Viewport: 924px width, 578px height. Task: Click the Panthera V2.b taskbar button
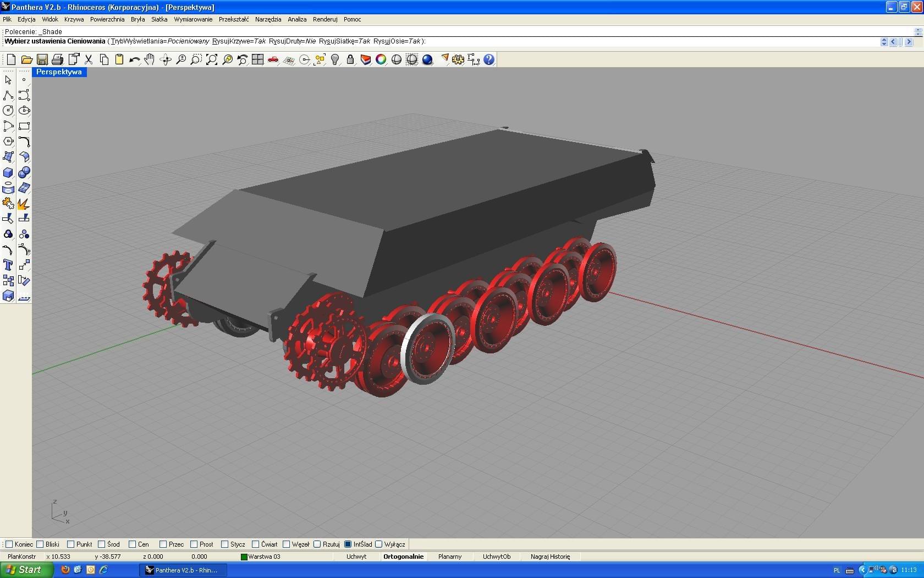184,570
